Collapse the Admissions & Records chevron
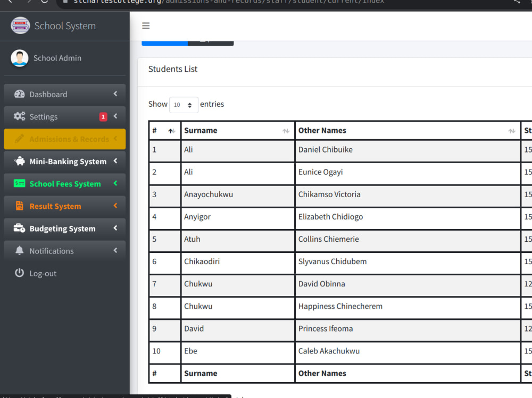Screen dimensions: 532x398 [115, 138]
